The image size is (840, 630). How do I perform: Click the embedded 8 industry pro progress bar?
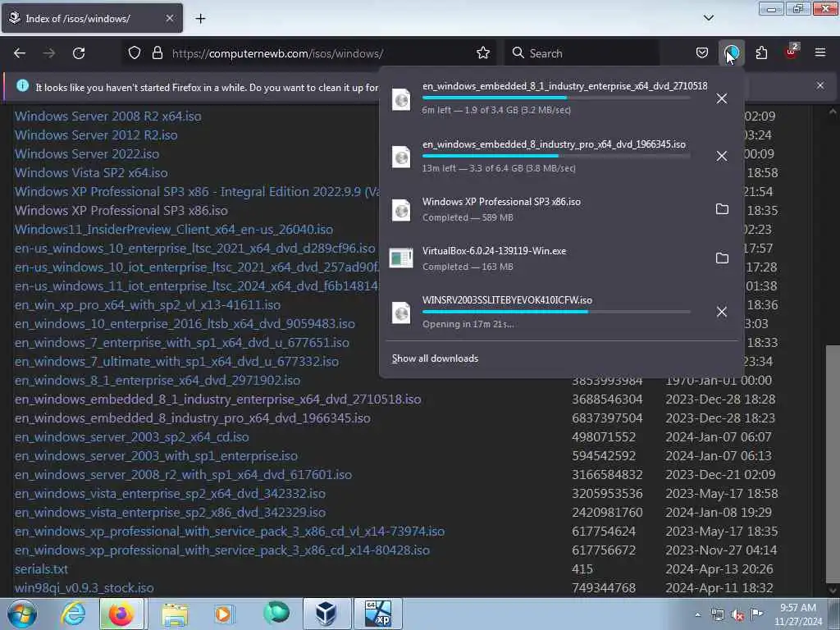(556, 156)
